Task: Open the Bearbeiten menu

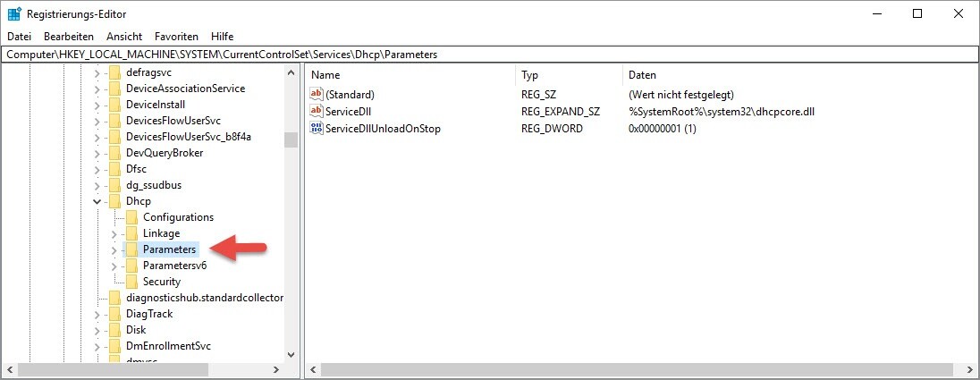Action: (69, 37)
